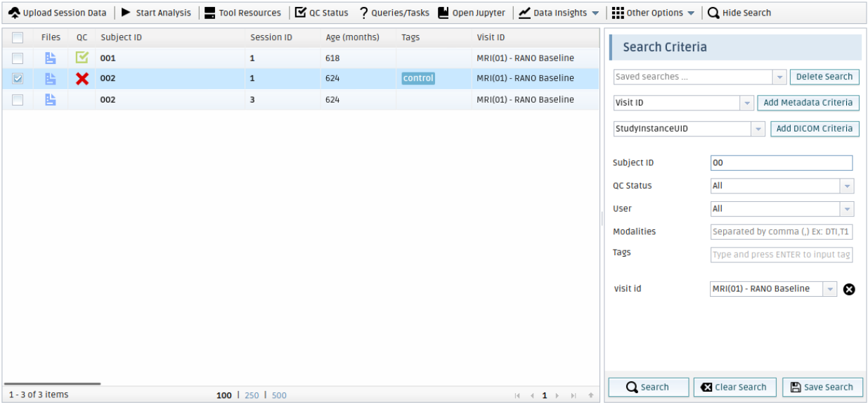Click the red X QC icon
Viewport: 868px width, 403px height.
point(82,79)
